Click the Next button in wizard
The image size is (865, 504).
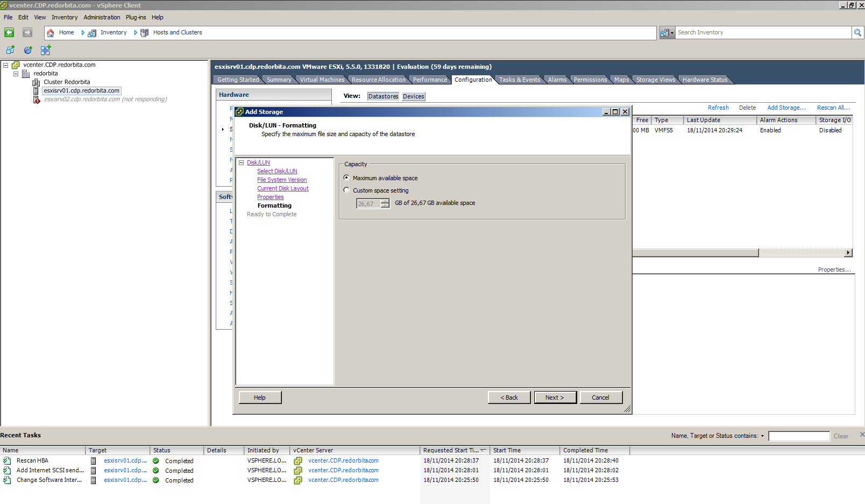tap(555, 397)
